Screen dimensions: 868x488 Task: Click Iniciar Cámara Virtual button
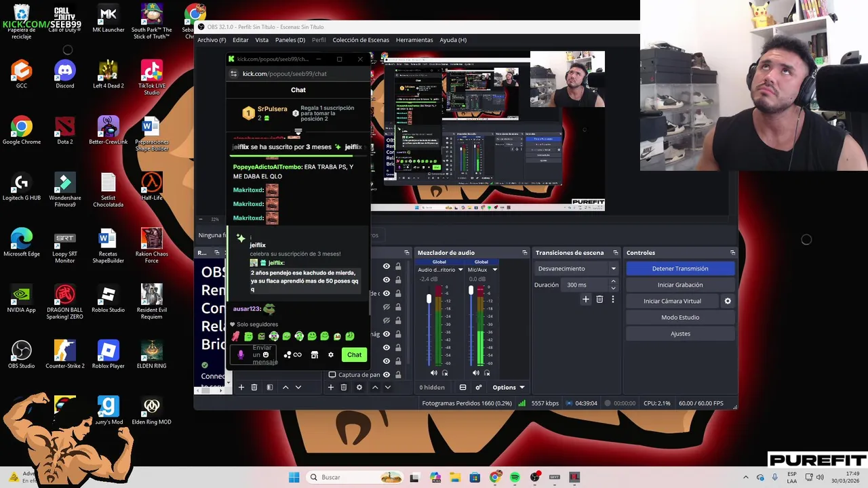(672, 301)
